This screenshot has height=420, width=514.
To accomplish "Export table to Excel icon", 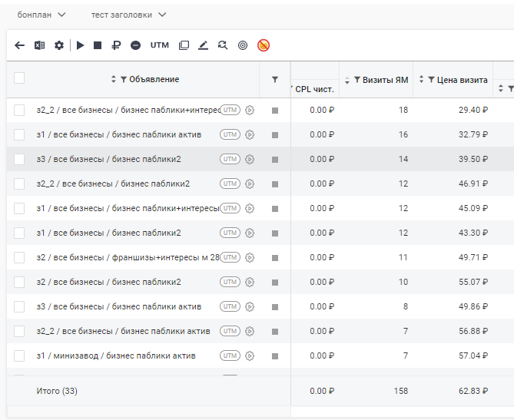I will point(39,45).
